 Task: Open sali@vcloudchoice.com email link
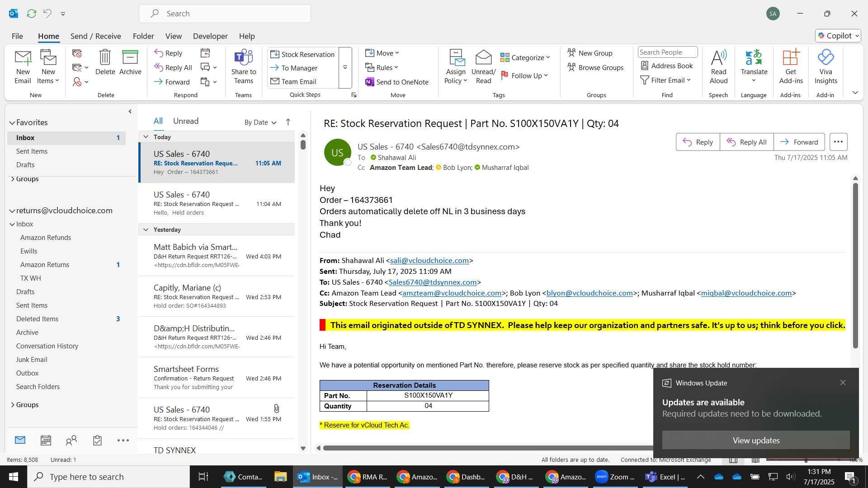(x=429, y=261)
